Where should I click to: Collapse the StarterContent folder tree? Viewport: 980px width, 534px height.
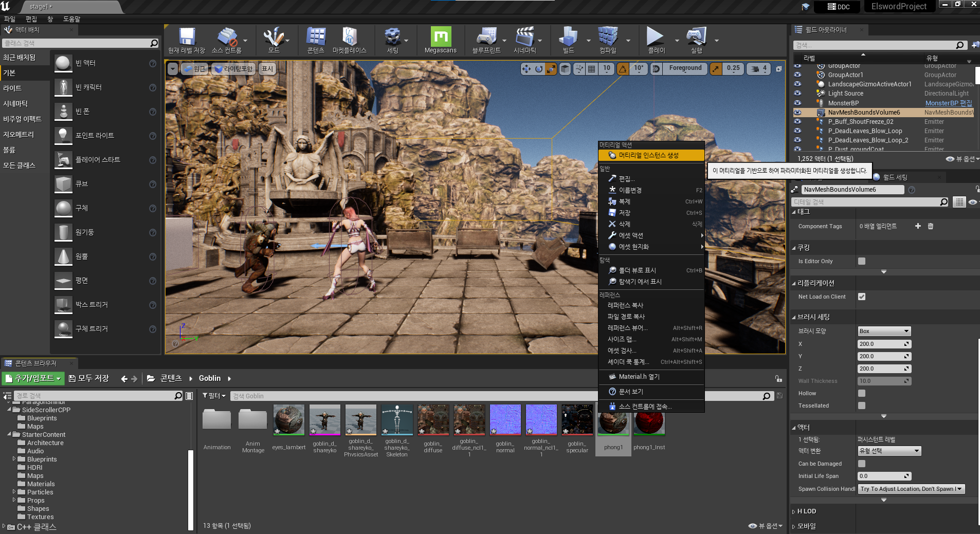coord(9,434)
